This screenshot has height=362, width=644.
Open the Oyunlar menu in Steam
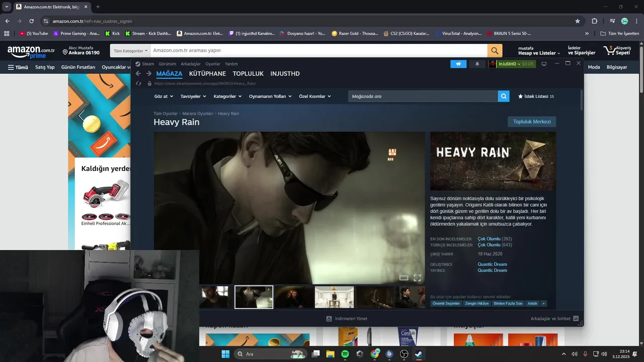(213, 64)
